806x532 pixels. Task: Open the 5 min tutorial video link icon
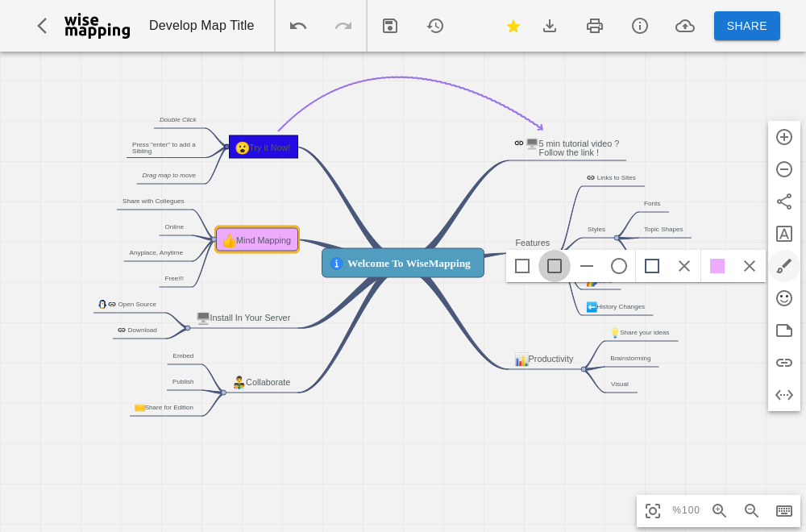click(x=518, y=143)
